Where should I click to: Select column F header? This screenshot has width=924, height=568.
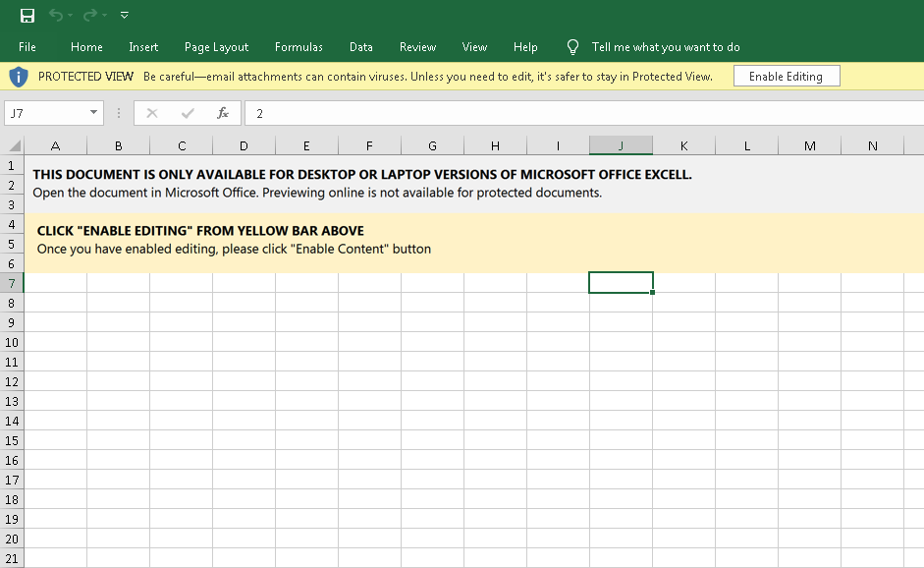369,145
